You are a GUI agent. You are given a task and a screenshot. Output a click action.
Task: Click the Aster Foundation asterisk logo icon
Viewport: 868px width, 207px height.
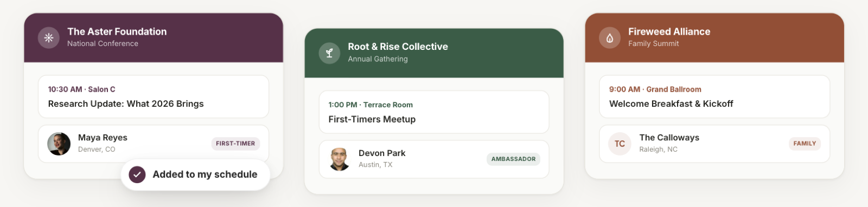49,38
